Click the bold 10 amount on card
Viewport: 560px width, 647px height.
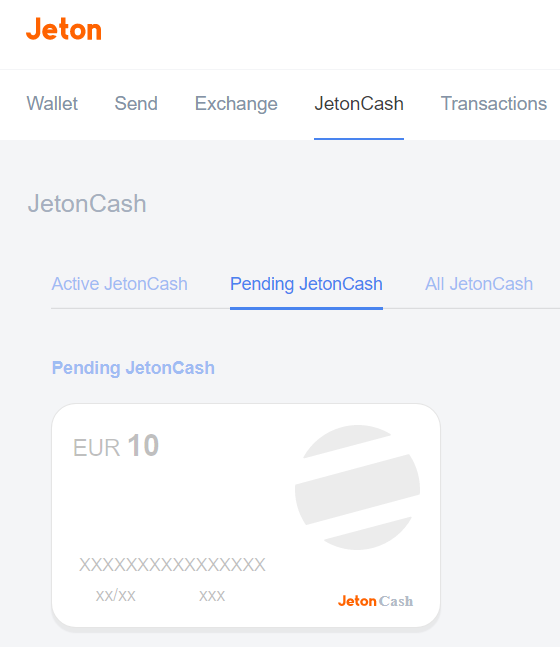(143, 445)
